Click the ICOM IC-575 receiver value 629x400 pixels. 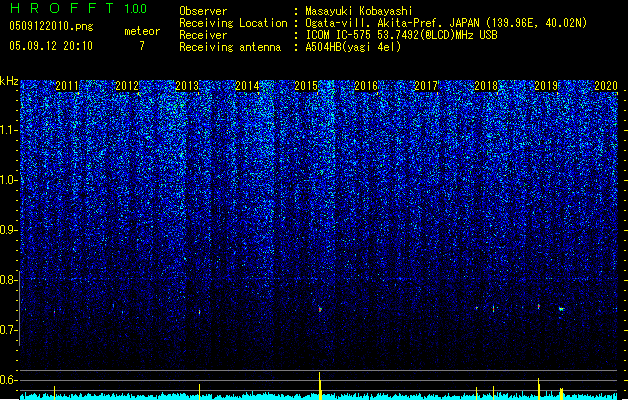point(401,35)
